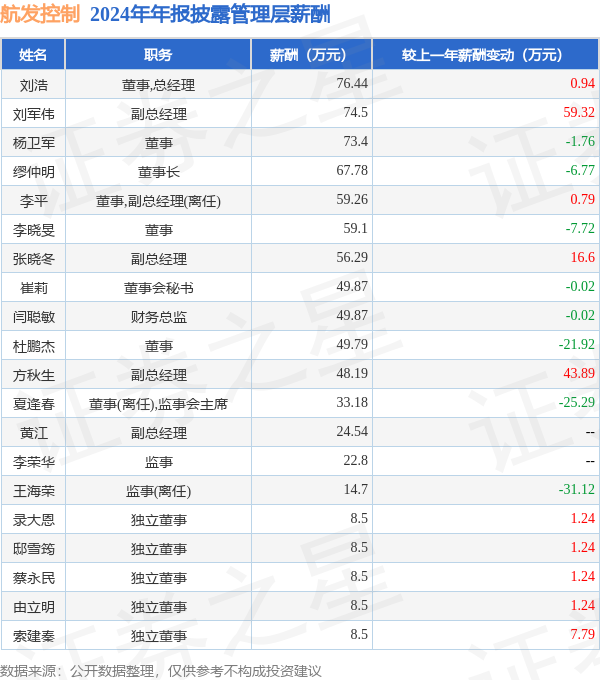This screenshot has height=680, width=600.
Task: Select the name 杨卫军
Action: [34, 143]
